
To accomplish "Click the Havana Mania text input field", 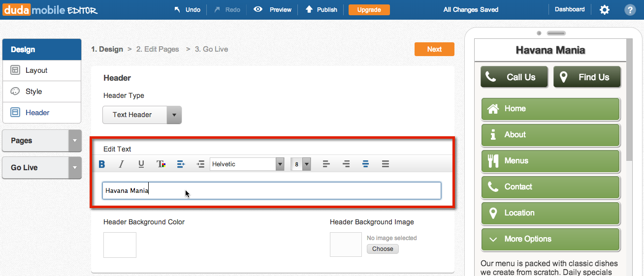I will (x=272, y=191).
